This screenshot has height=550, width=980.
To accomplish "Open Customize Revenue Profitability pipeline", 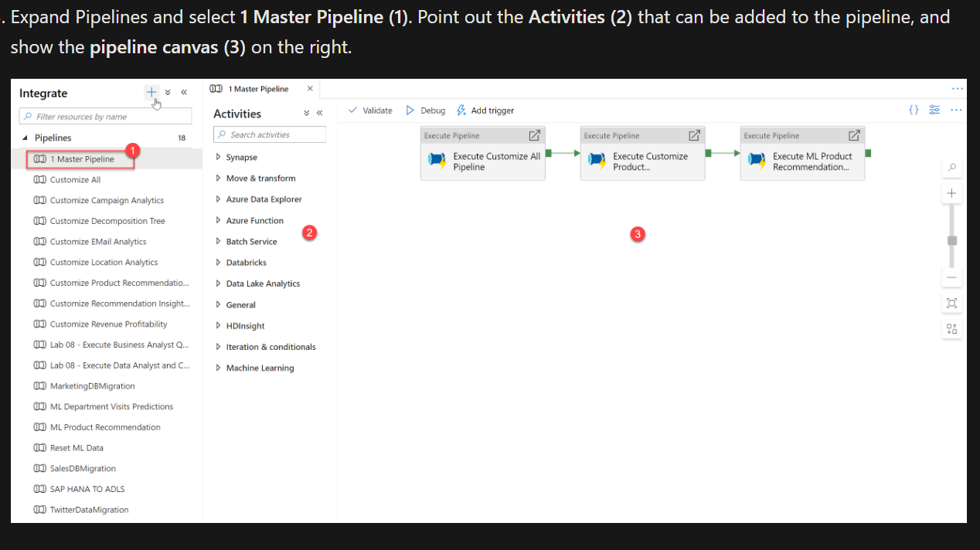I will pos(108,324).
